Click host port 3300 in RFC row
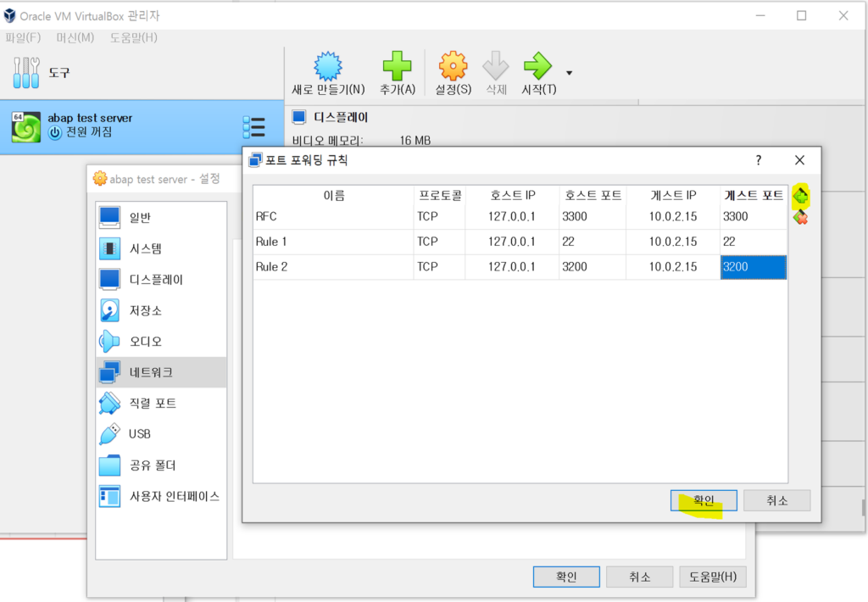This screenshot has width=868, height=602. (593, 216)
